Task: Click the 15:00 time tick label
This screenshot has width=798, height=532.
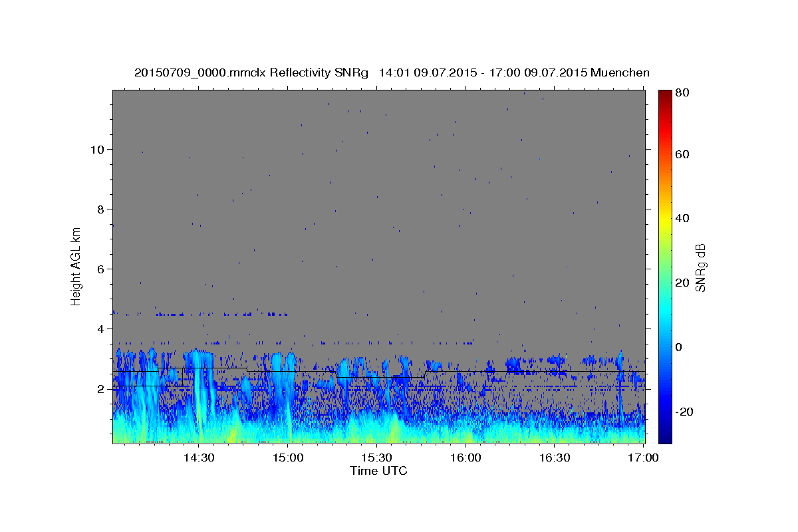Action: click(x=287, y=458)
